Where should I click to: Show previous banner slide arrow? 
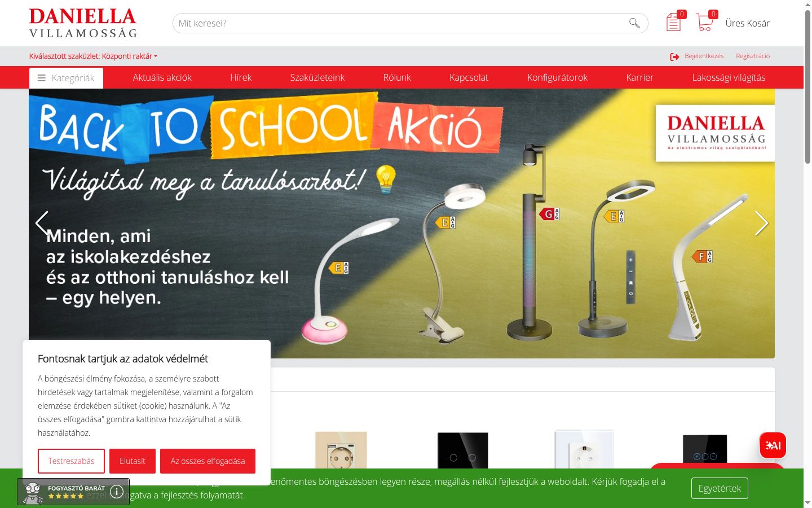coord(42,223)
